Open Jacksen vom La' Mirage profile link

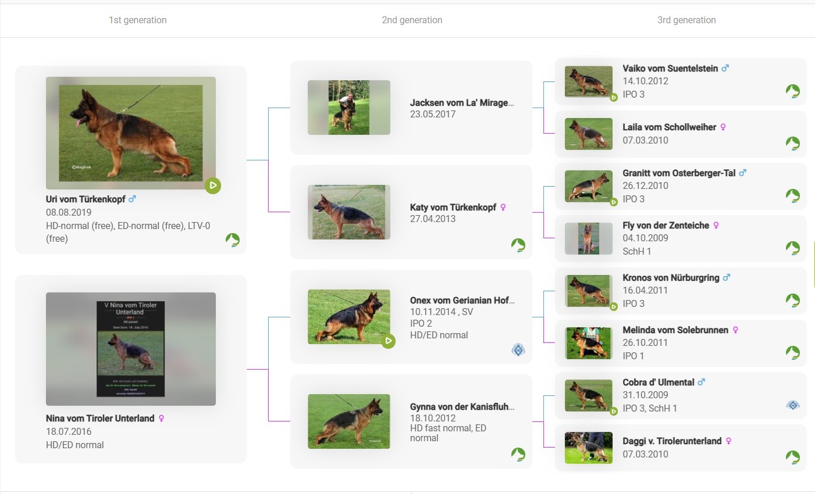(461, 103)
